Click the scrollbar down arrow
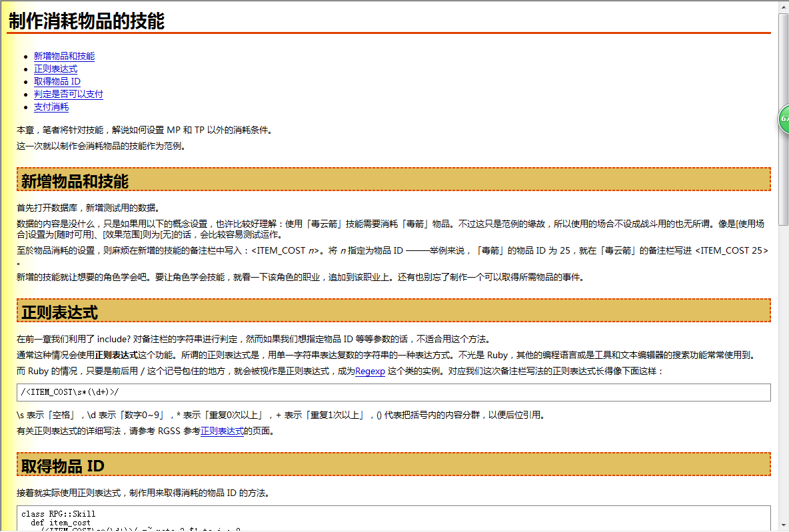789x532 pixels. pyautogui.click(x=783, y=525)
